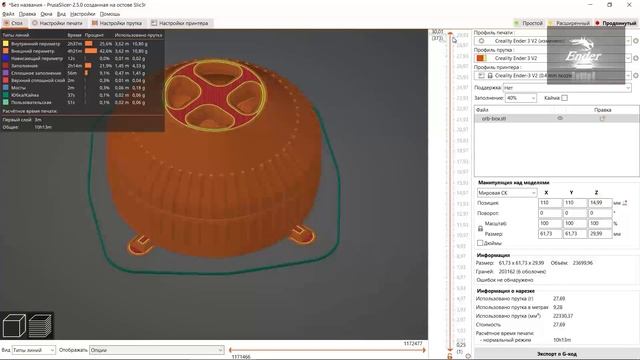640x360 pixels.
Task: Switch to 3D editor view cube icon
Action: click(14, 325)
